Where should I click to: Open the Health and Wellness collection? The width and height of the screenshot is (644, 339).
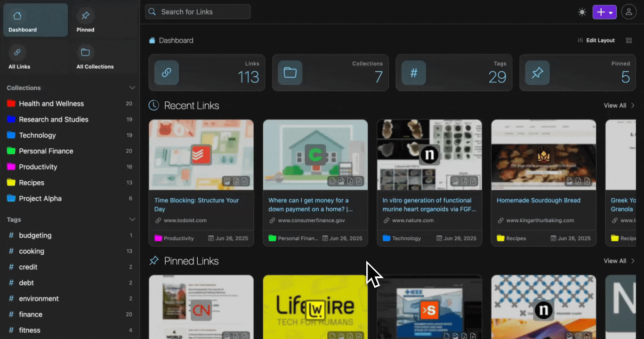(x=52, y=104)
